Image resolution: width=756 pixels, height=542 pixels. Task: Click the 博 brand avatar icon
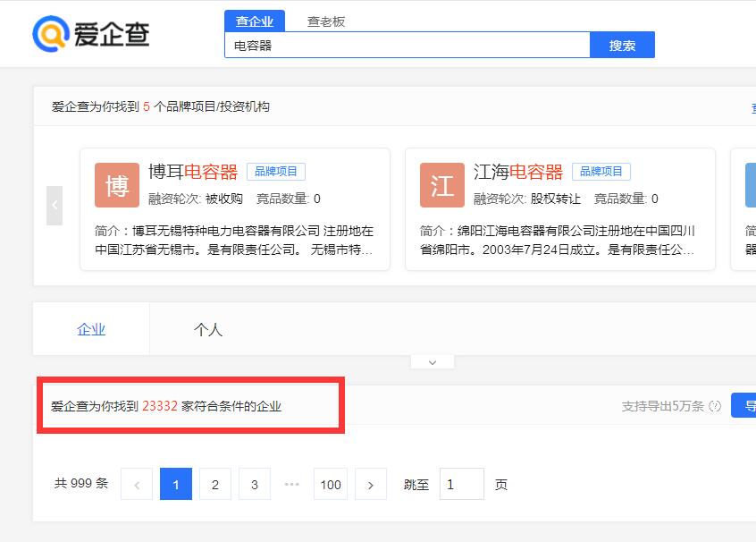click(x=117, y=185)
